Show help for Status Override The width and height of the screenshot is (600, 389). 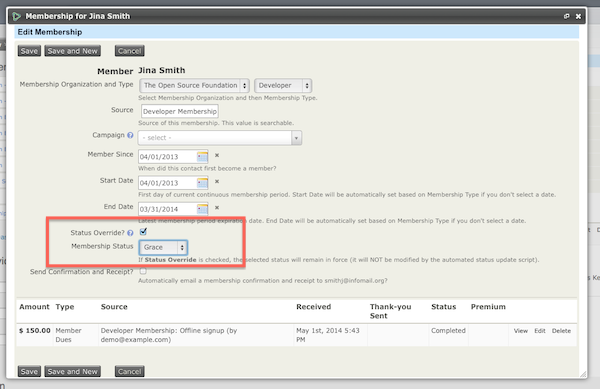(130, 233)
